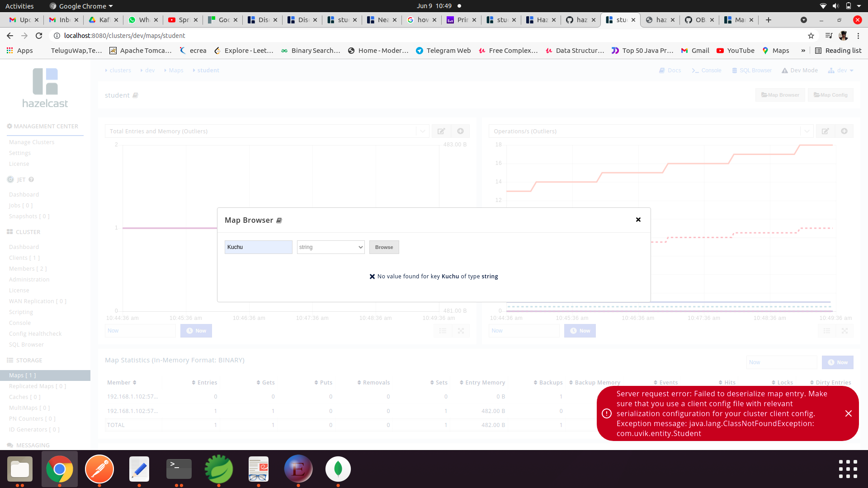Open the key type dropdown showing string
This screenshot has height=488, width=868.
click(x=330, y=247)
